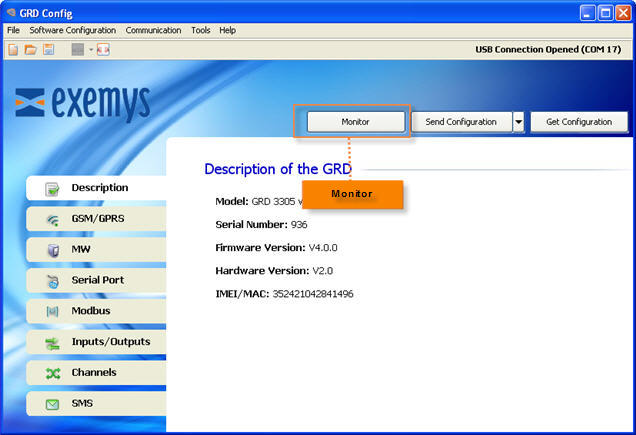The height and width of the screenshot is (435, 636).
Task: Click the Inputs/Outputs arrows icon
Action: pyautogui.click(x=52, y=343)
